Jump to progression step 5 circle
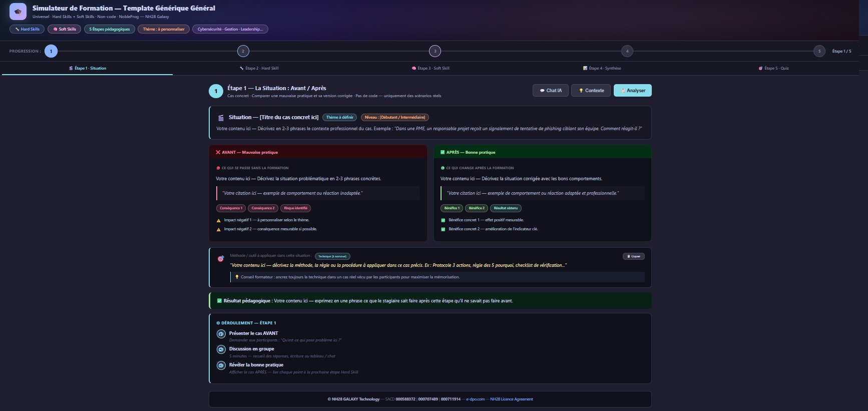This screenshot has width=868, height=411. tap(819, 51)
